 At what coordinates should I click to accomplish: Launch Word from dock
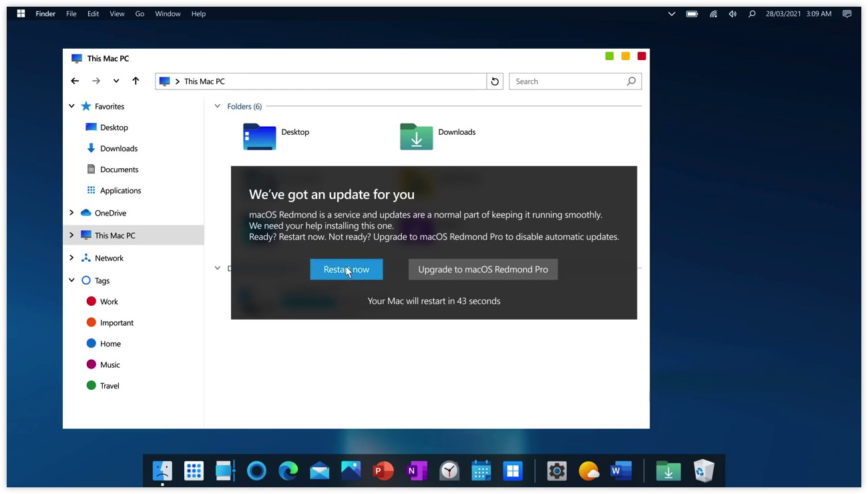(620, 471)
